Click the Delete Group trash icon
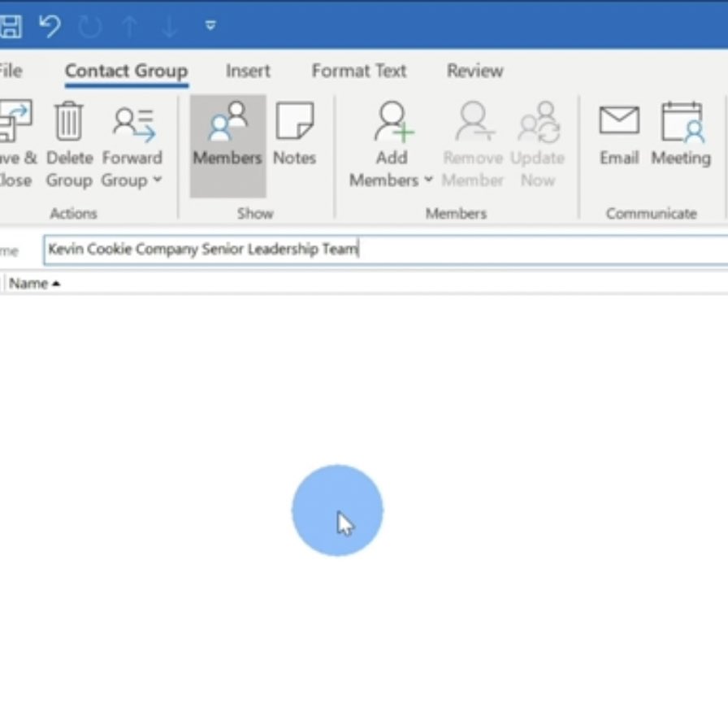The height and width of the screenshot is (712, 728). (69, 122)
